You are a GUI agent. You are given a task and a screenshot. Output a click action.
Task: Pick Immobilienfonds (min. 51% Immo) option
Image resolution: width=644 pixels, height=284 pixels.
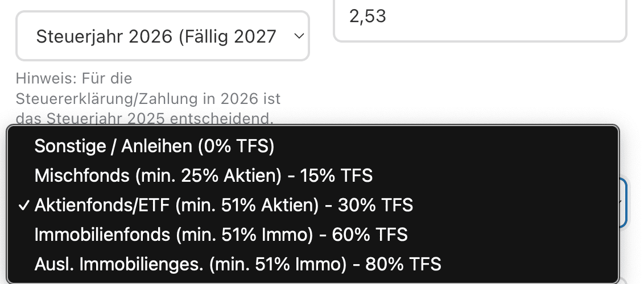221,235
